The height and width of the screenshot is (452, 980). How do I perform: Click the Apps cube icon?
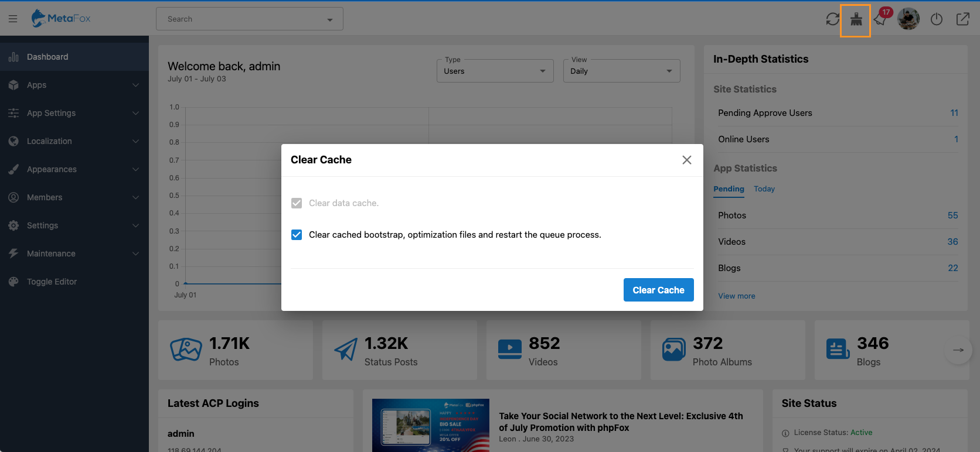tap(13, 85)
